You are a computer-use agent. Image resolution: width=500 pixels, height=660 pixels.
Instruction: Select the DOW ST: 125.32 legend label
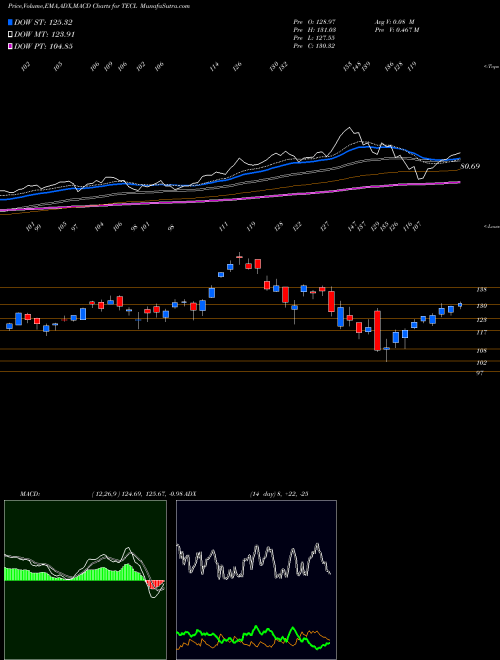(43, 22)
